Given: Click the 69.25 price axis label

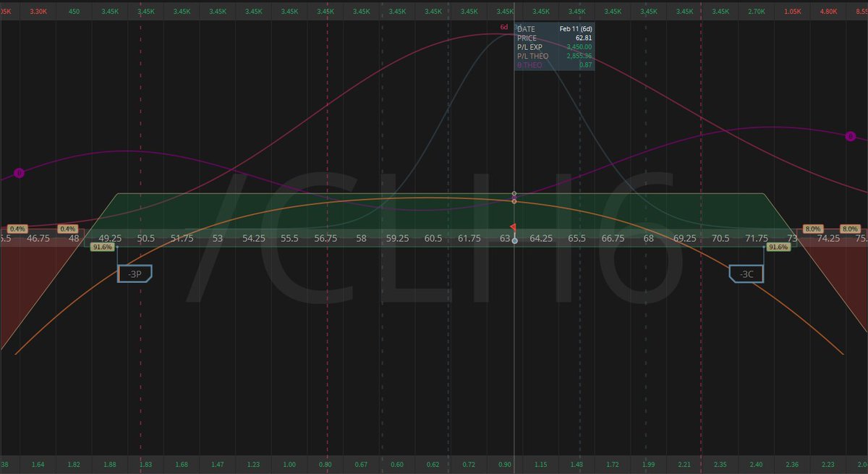Looking at the screenshot, I should click(x=685, y=237).
